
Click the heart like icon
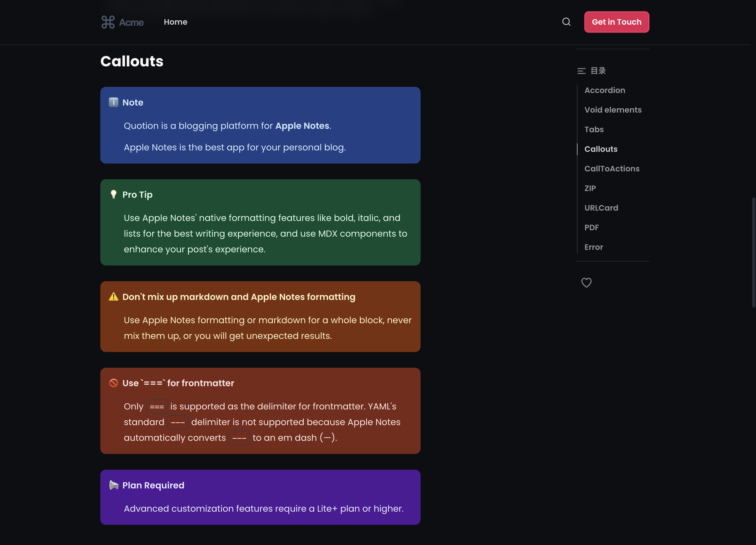586,283
